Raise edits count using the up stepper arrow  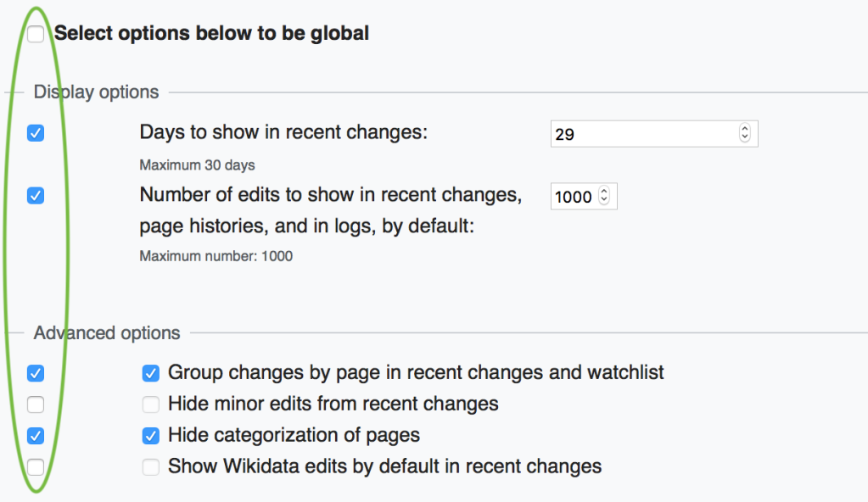[x=604, y=191]
